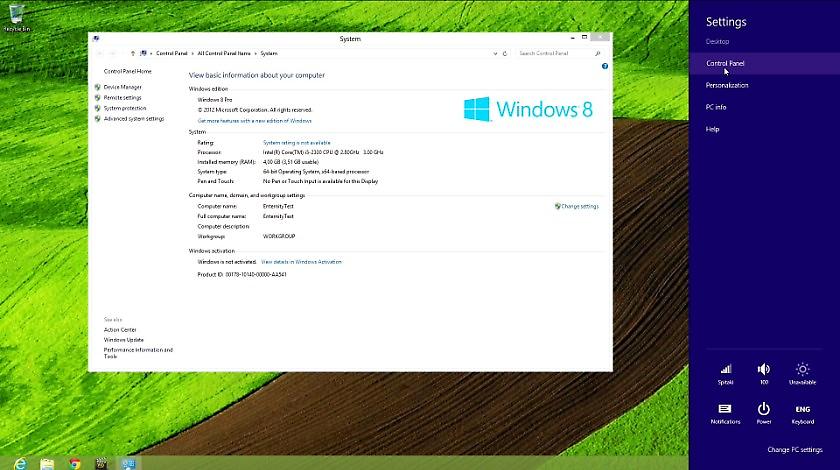Click the WORKGROUP value text
The image size is (840, 470).
point(279,236)
